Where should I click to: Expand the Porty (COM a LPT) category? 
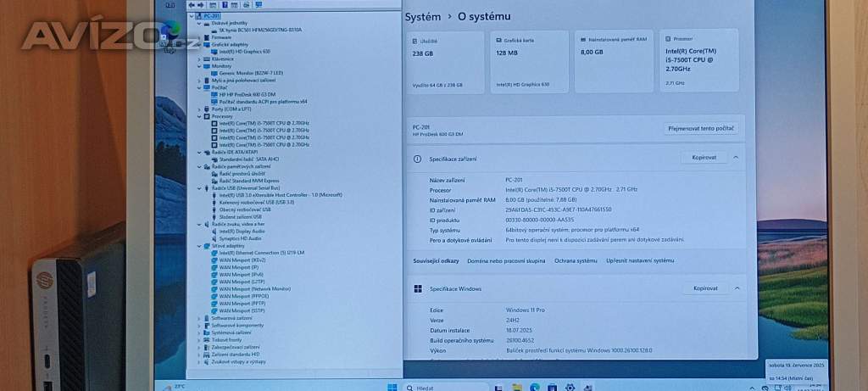[199, 109]
